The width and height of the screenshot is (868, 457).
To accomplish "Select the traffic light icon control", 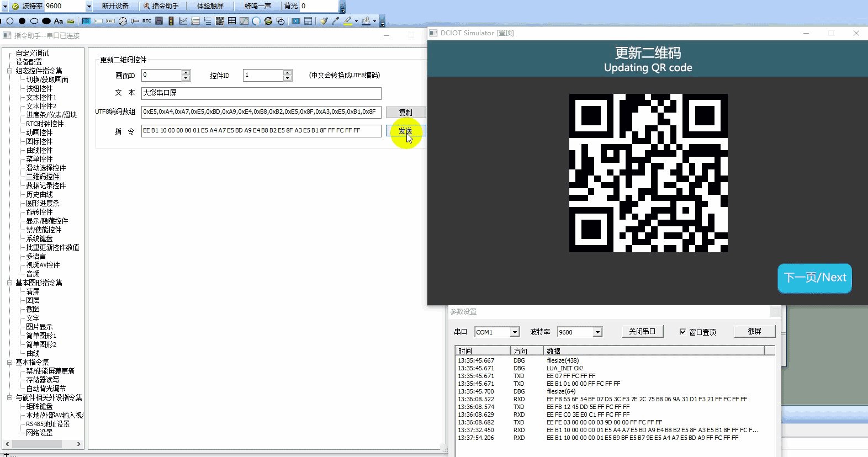I will (x=171, y=21).
